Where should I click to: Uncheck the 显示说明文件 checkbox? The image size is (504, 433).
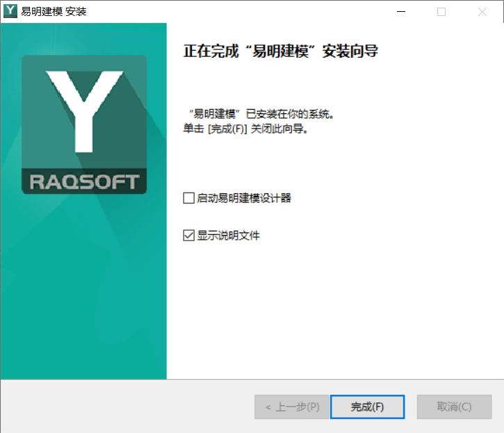point(188,236)
